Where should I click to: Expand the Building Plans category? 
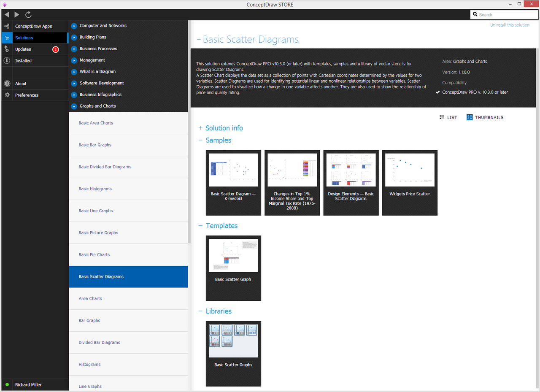point(74,37)
